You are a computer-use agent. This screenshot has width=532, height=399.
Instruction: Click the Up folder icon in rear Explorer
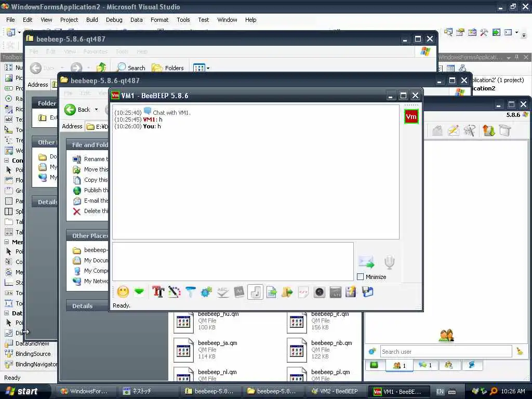click(x=101, y=68)
